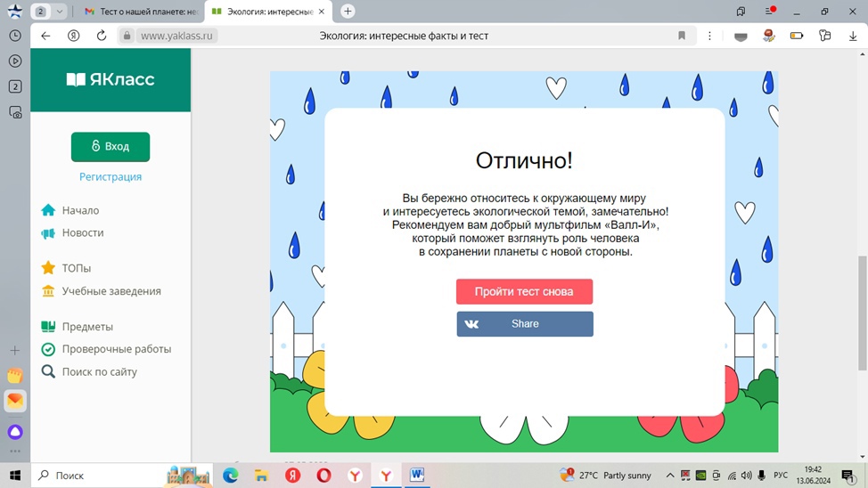Show hidden tray icons chevron

[x=670, y=476]
